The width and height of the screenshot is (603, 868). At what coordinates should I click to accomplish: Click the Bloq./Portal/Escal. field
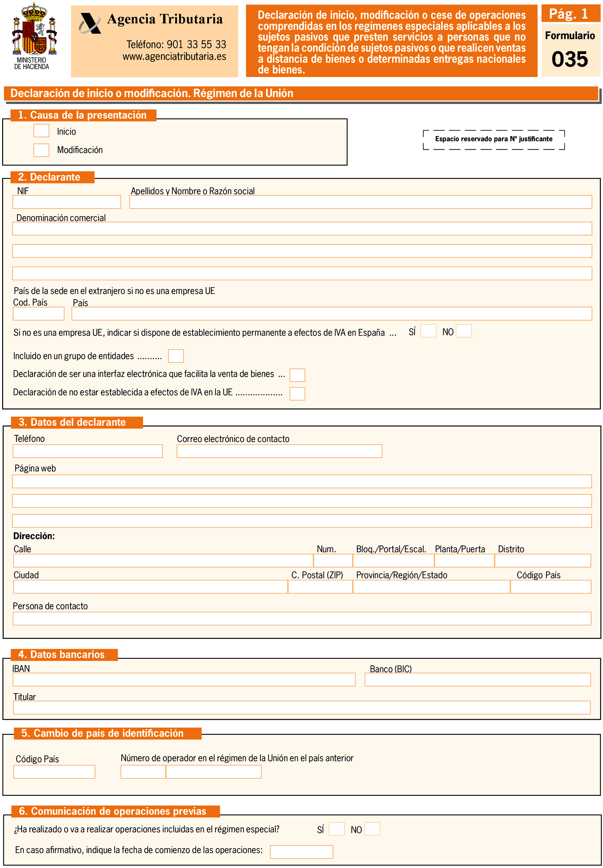(x=394, y=561)
